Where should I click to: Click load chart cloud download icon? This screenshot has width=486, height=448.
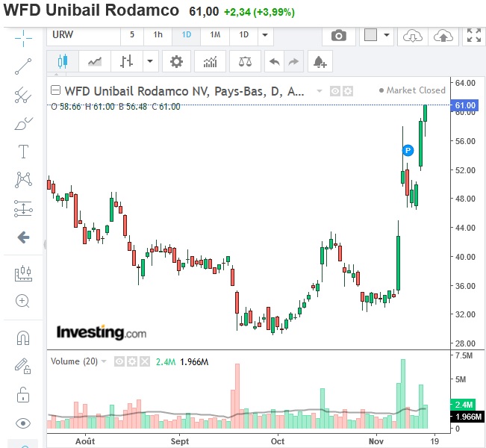(x=413, y=36)
